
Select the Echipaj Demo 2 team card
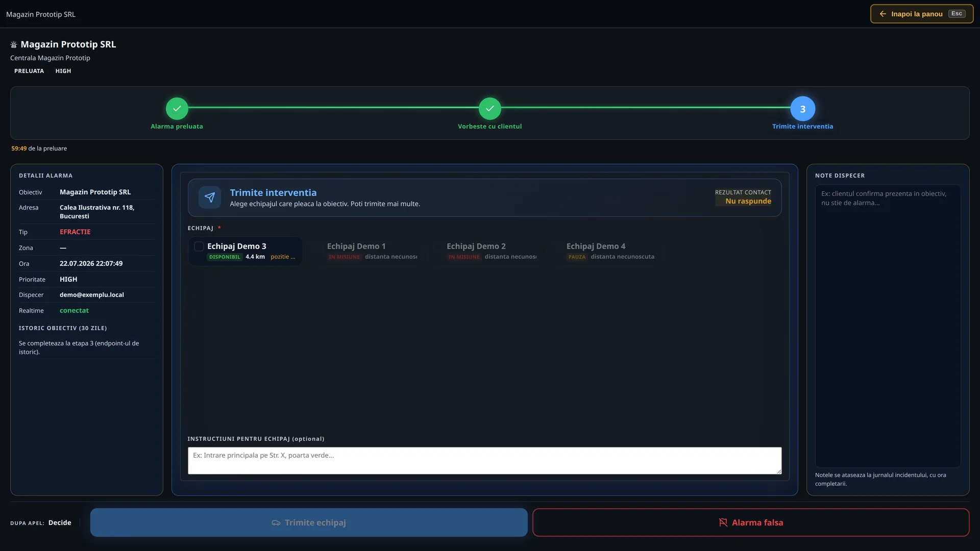[485, 251]
